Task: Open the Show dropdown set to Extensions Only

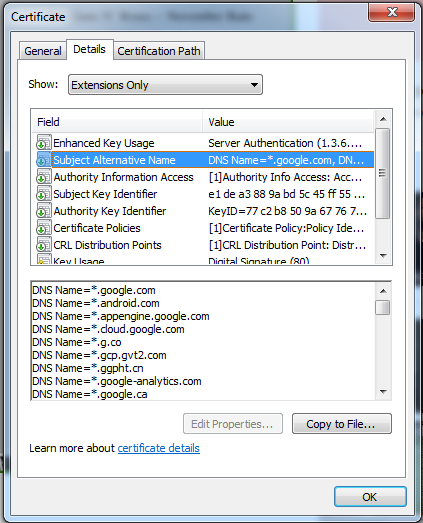Action: pos(165,85)
